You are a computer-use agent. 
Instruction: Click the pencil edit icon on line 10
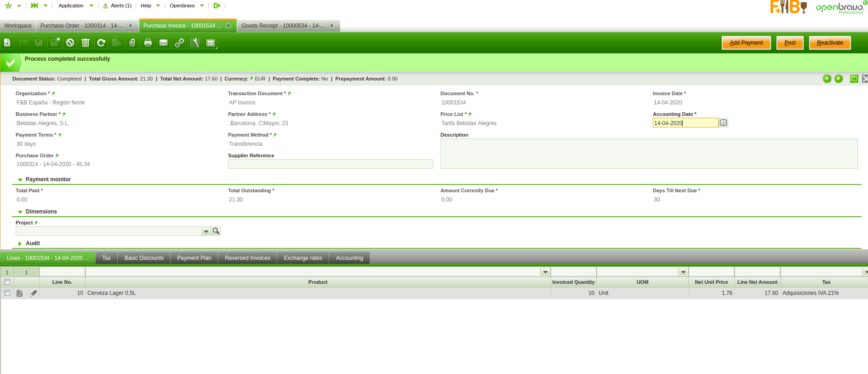tap(34, 293)
